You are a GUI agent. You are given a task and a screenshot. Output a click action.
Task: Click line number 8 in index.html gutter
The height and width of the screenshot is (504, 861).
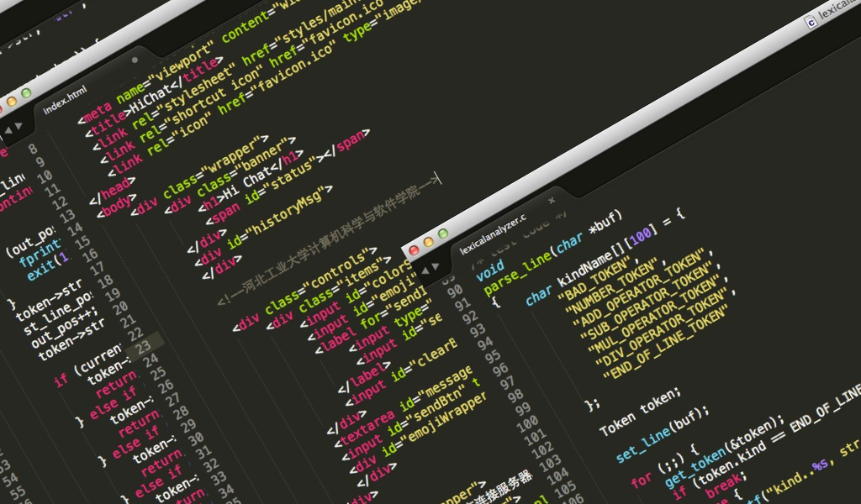click(33, 149)
